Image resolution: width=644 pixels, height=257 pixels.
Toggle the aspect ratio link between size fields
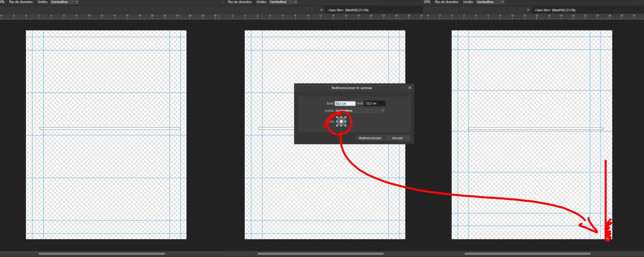(x=360, y=103)
